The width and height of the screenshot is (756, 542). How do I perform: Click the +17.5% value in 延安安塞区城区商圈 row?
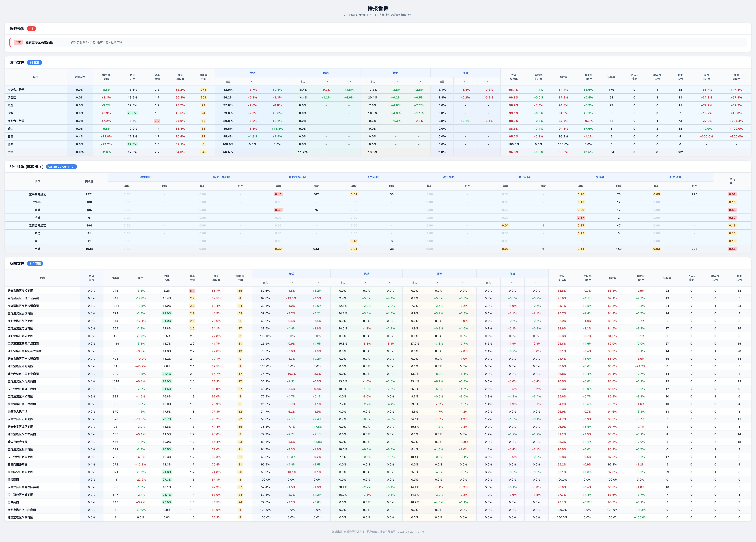point(317,427)
